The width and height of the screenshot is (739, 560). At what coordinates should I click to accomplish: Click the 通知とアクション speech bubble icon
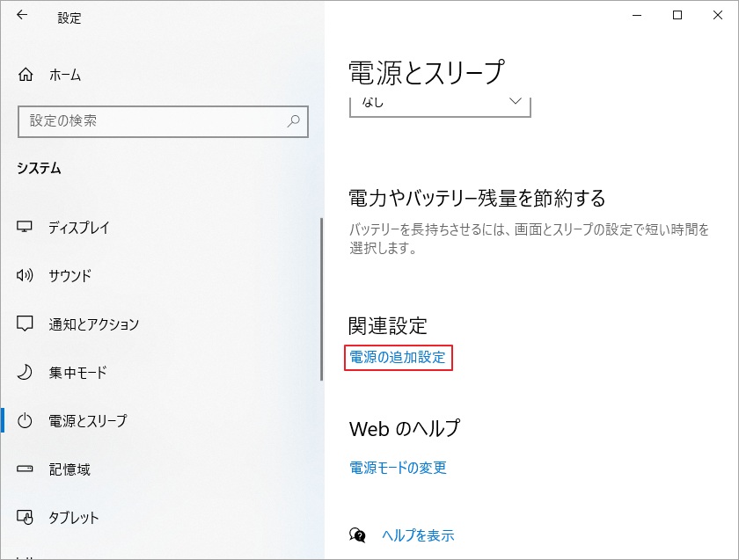(x=25, y=324)
